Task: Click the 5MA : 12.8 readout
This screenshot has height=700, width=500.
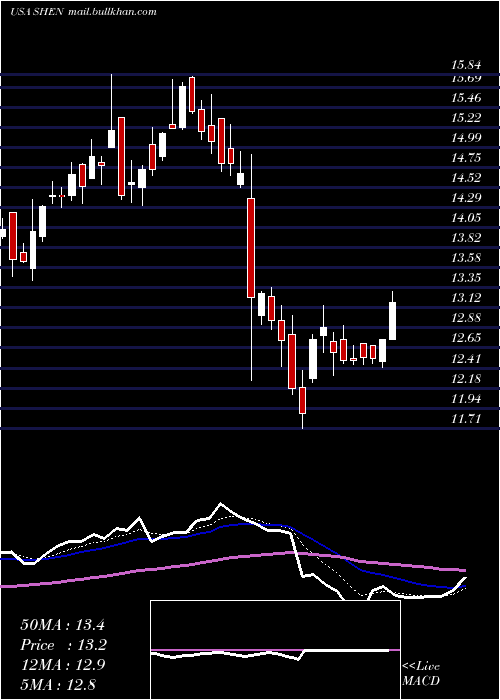Action: click(x=58, y=684)
